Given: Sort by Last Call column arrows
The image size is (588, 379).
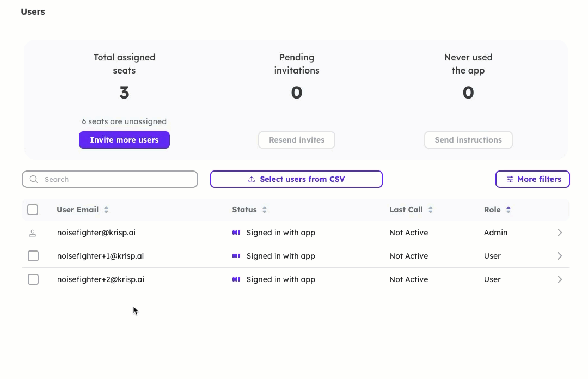Looking at the screenshot, I should [431, 210].
